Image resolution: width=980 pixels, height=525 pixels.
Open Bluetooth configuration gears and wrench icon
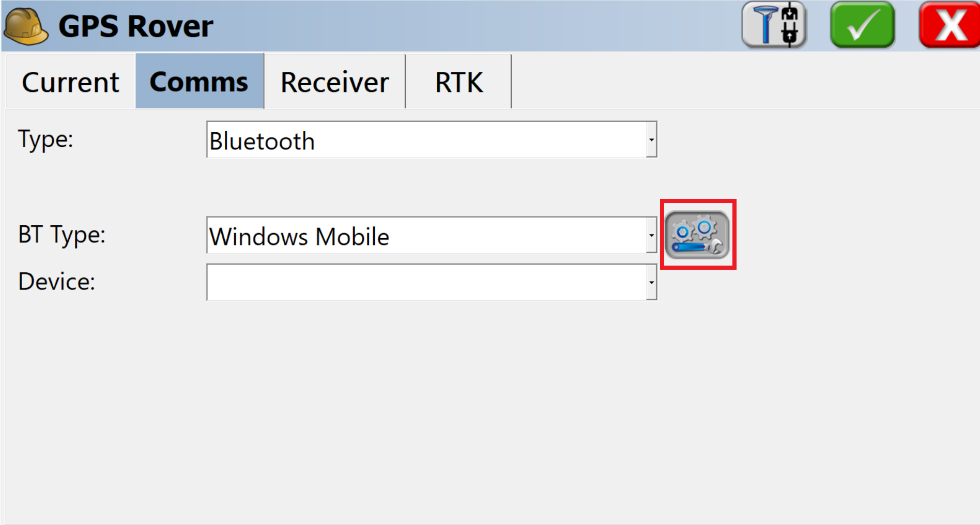(x=697, y=235)
